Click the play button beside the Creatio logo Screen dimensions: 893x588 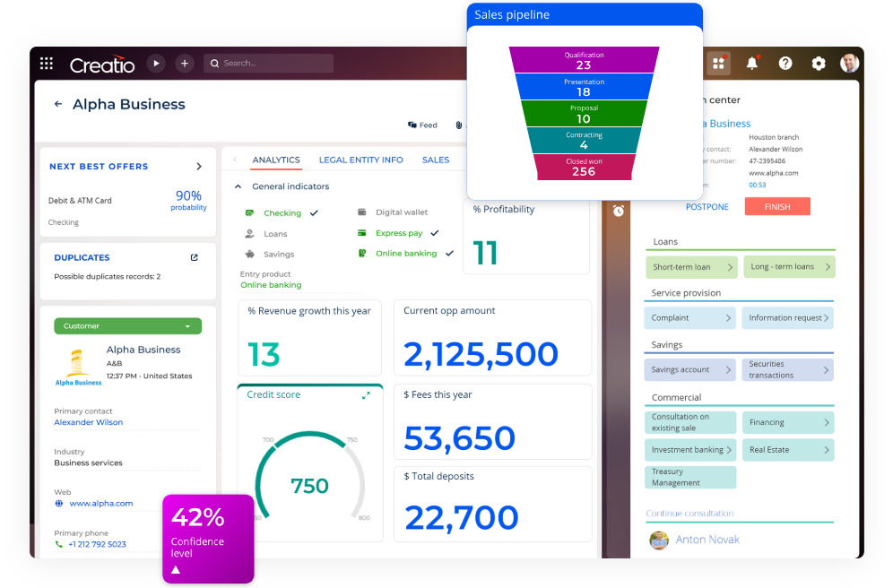point(156,63)
